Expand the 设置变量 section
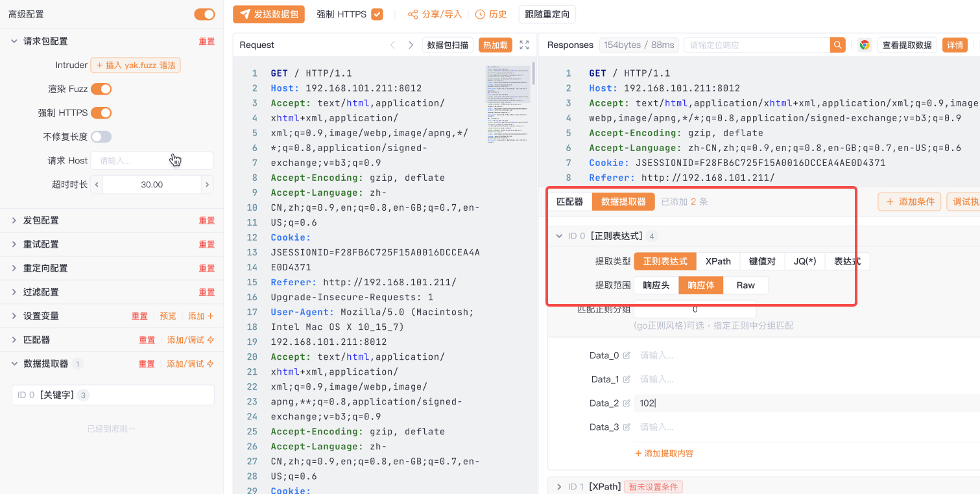 tap(14, 316)
